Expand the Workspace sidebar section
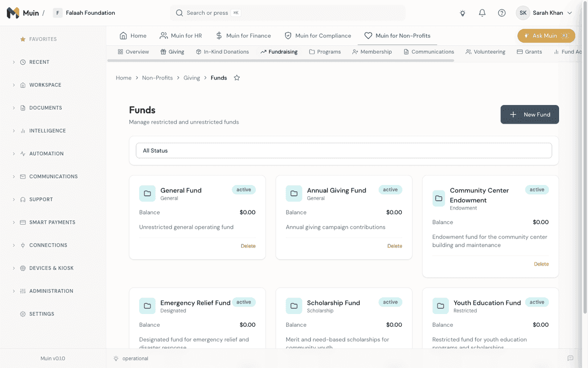This screenshot has width=588, height=368. 14,85
